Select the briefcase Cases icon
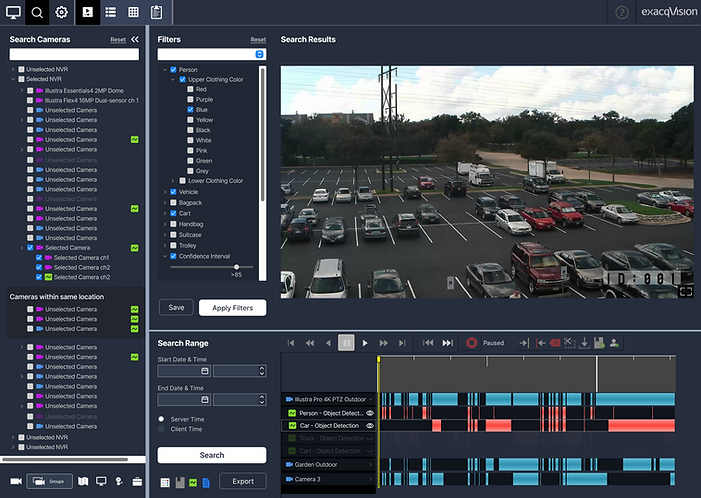 137,481
